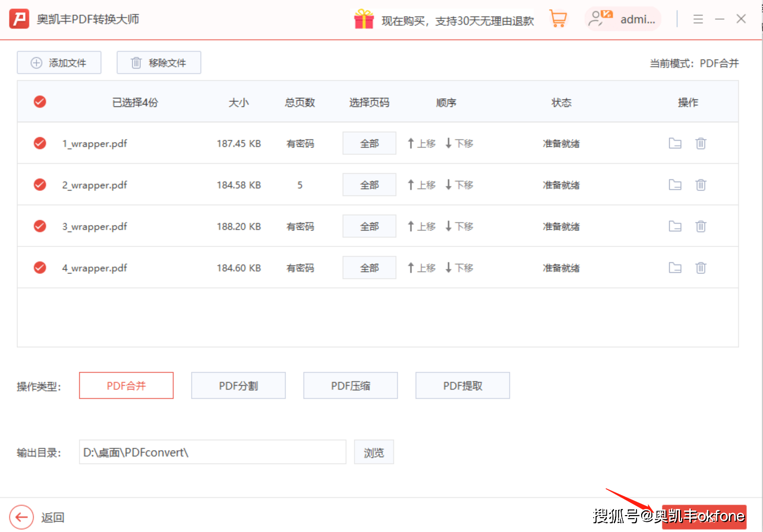Move 4_wrapper.pdf down with 下移
The image size is (763, 532).
click(459, 268)
